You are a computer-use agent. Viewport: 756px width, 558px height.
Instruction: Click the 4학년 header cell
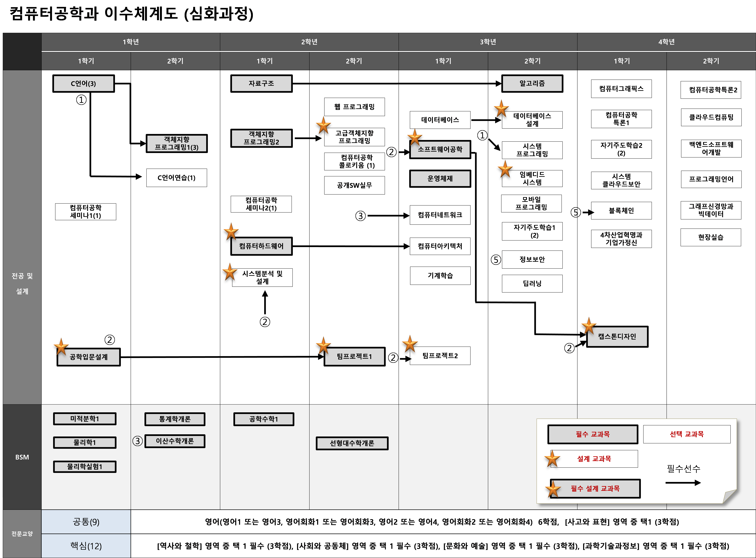[666, 42]
